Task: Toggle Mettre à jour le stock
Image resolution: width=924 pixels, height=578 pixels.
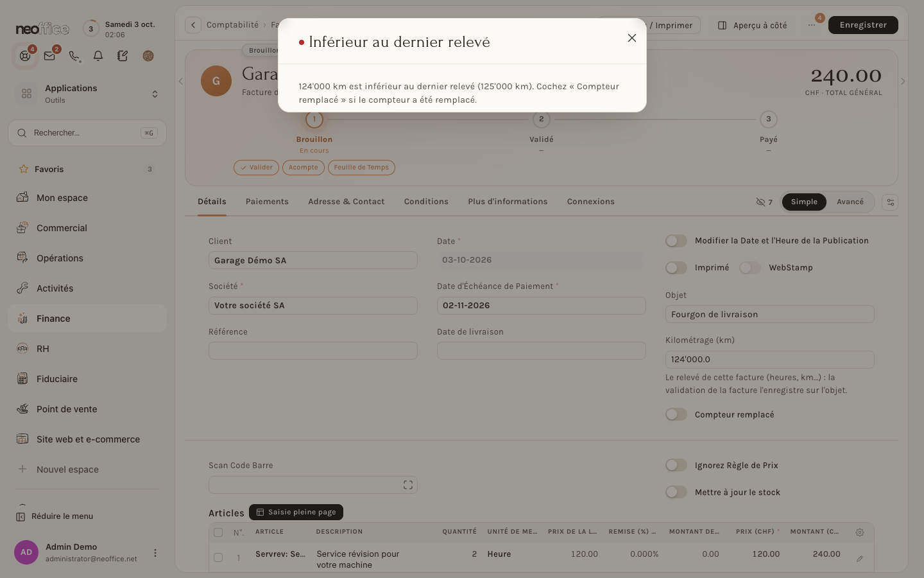Action: (676, 493)
